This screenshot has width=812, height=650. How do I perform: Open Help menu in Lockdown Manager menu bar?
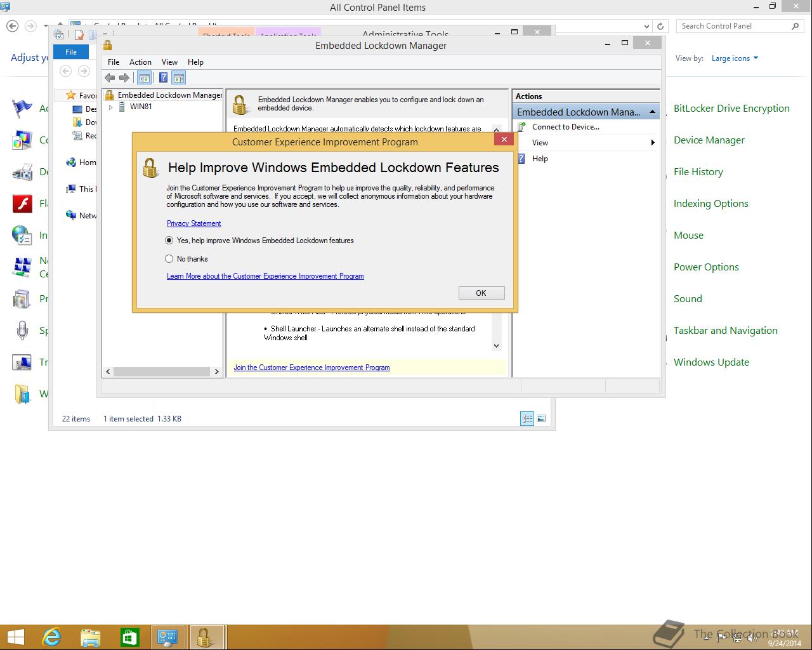click(x=195, y=62)
